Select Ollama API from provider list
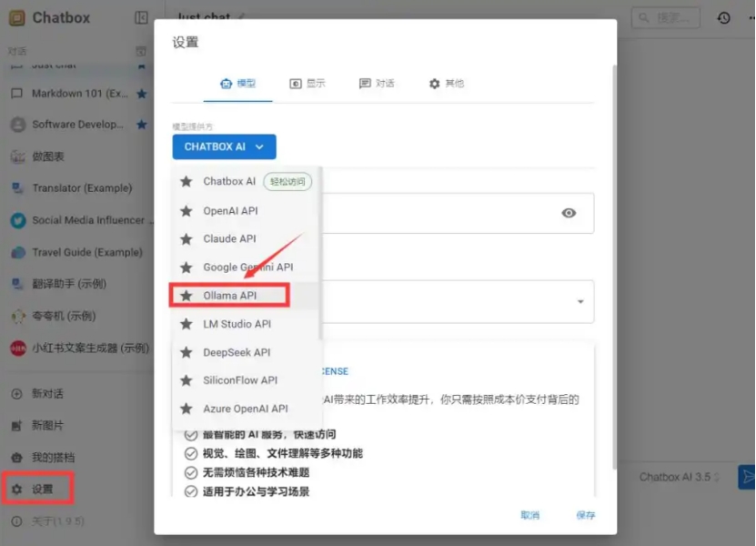Viewport: 756px width, 546px height. click(x=246, y=296)
